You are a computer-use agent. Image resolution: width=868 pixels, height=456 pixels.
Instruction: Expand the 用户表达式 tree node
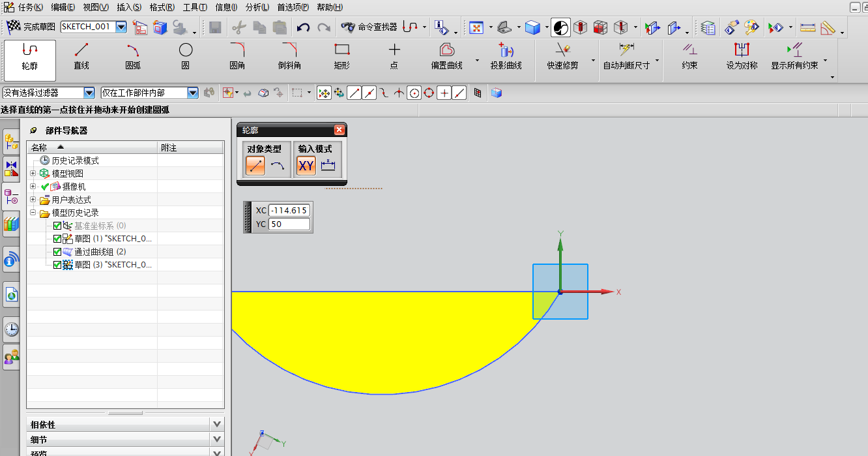[33, 200]
